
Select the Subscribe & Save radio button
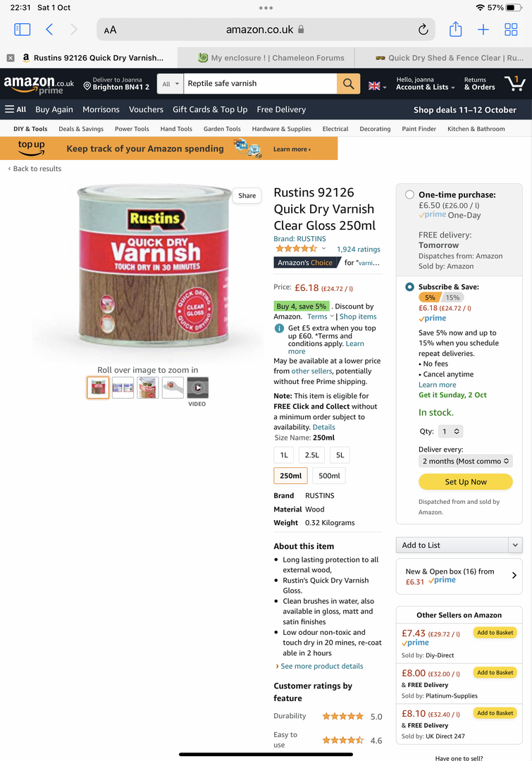[x=409, y=287]
